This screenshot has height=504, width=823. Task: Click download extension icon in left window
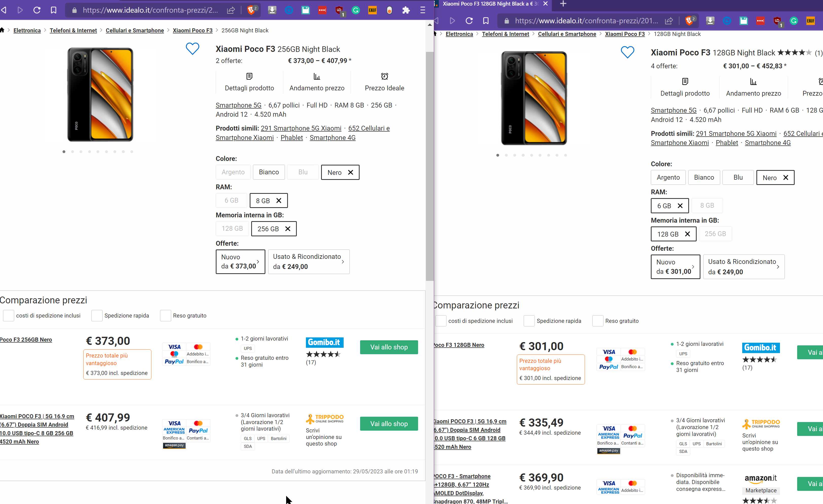click(272, 10)
